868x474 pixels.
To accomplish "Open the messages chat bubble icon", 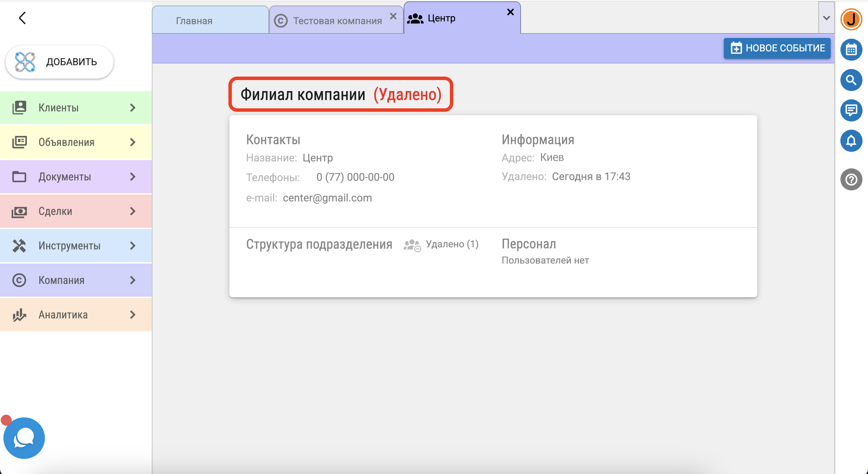I will [x=851, y=110].
